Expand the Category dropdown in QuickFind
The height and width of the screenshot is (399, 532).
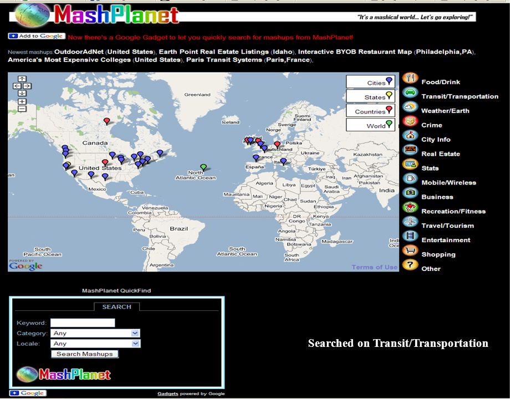click(x=95, y=333)
